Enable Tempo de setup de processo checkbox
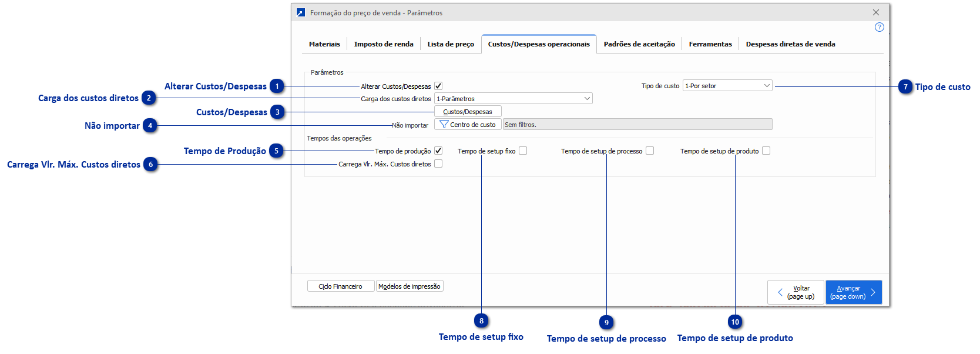 tap(650, 151)
